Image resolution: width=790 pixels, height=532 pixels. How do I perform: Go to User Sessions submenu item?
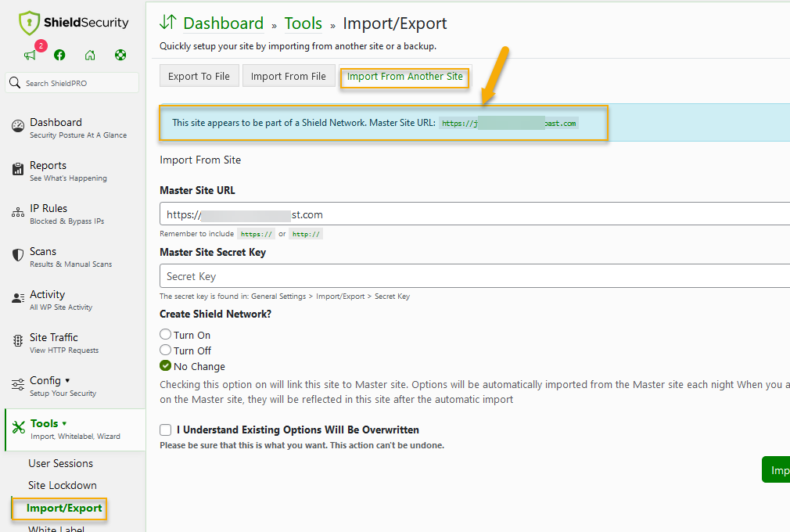pos(60,463)
